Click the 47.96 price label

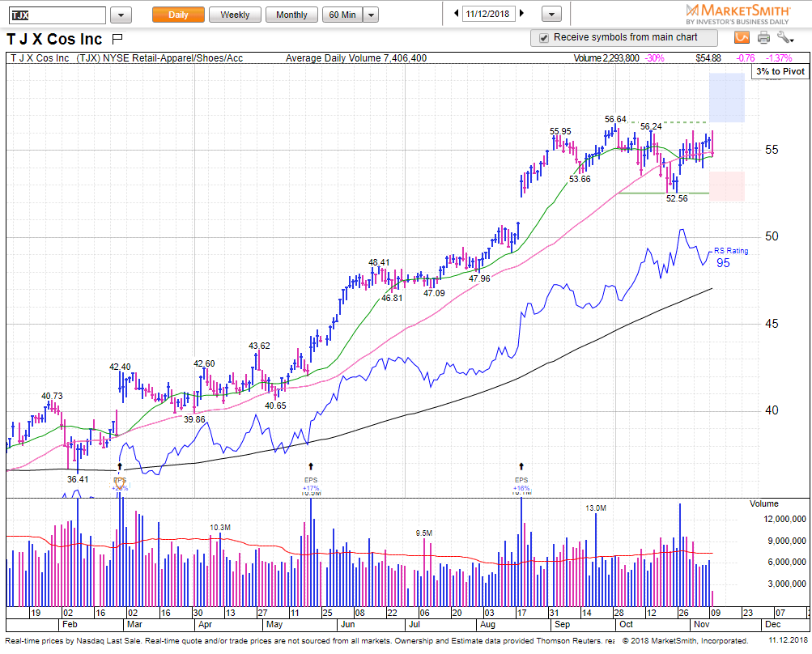point(479,278)
